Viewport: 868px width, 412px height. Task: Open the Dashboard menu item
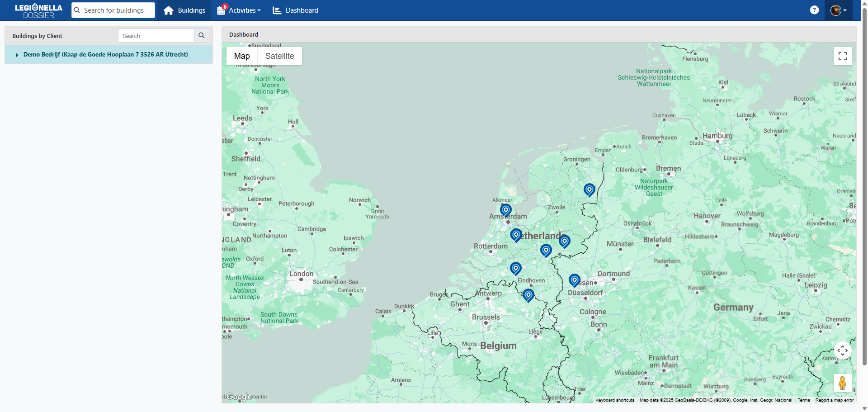(x=296, y=10)
